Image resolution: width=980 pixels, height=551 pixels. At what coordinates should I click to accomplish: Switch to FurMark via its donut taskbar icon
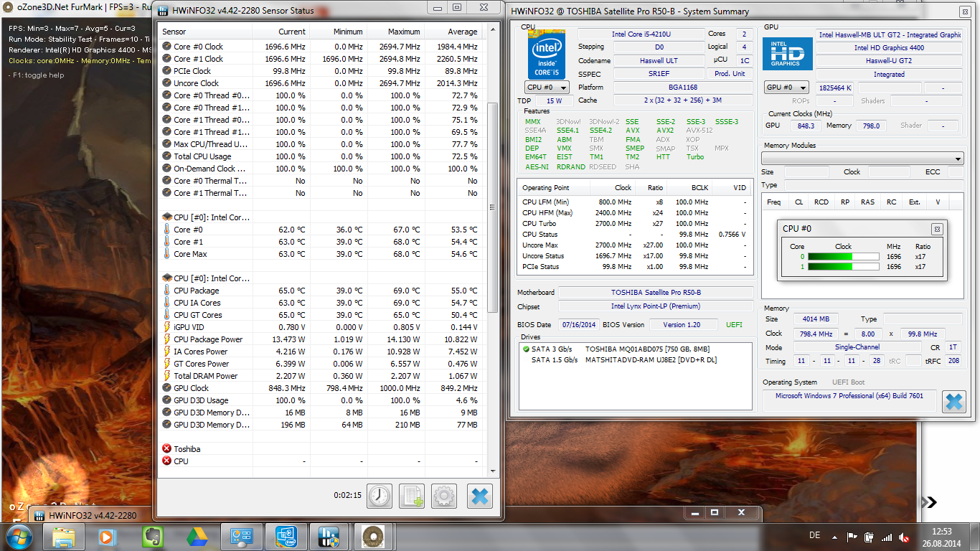[374, 537]
